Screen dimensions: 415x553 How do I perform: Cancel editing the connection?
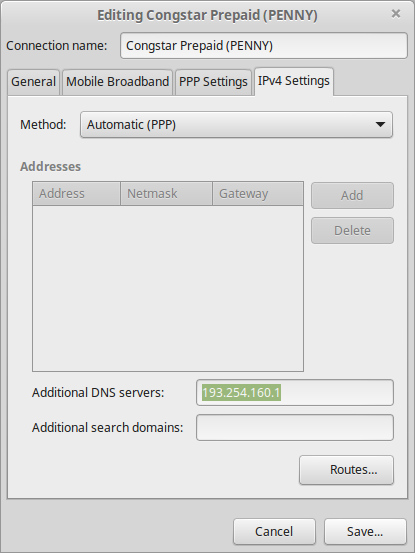tap(274, 531)
